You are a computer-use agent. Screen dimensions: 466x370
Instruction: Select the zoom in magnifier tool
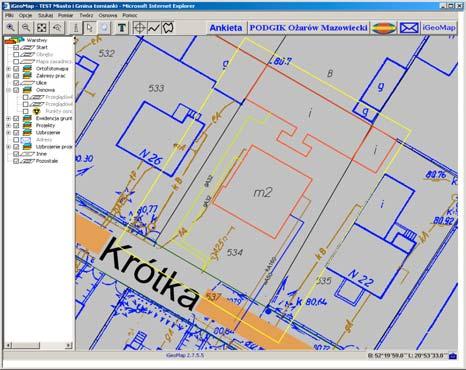point(11,28)
